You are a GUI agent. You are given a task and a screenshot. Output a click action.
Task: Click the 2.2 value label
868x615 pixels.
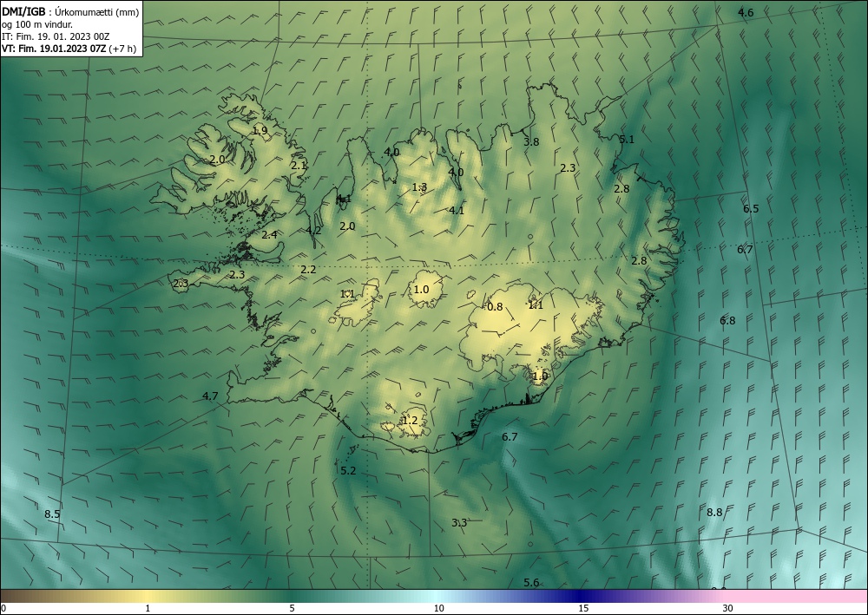(308, 270)
